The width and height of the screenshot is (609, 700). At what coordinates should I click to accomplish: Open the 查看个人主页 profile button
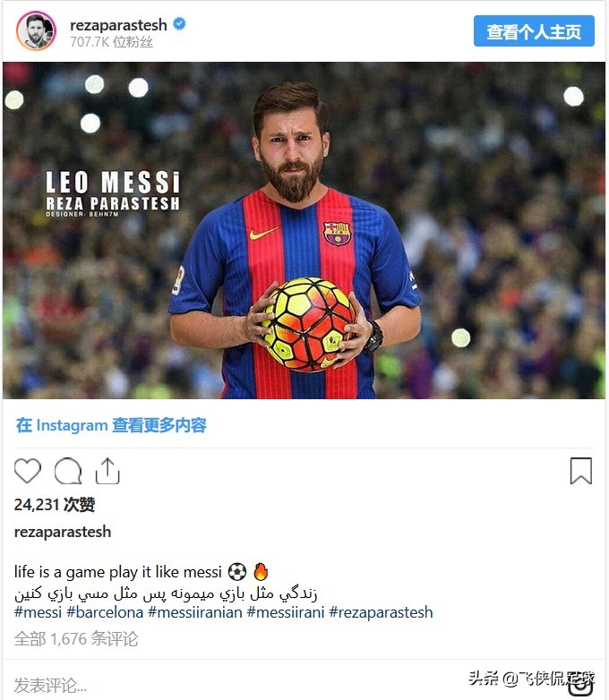tap(534, 31)
